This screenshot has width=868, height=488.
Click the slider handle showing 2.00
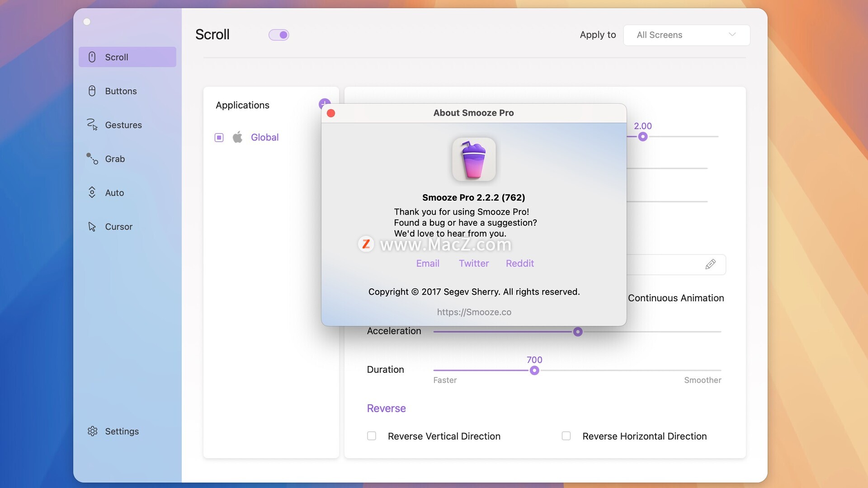pyautogui.click(x=643, y=136)
